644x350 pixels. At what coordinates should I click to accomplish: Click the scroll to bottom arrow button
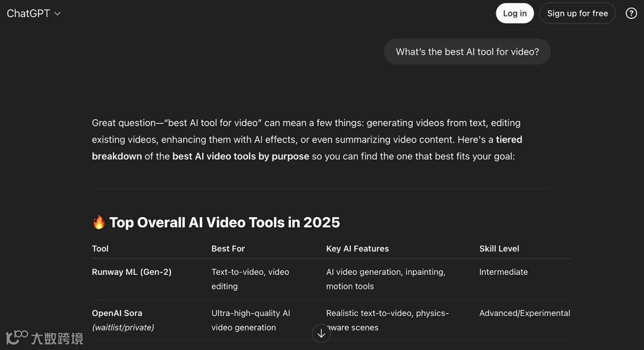(321, 333)
